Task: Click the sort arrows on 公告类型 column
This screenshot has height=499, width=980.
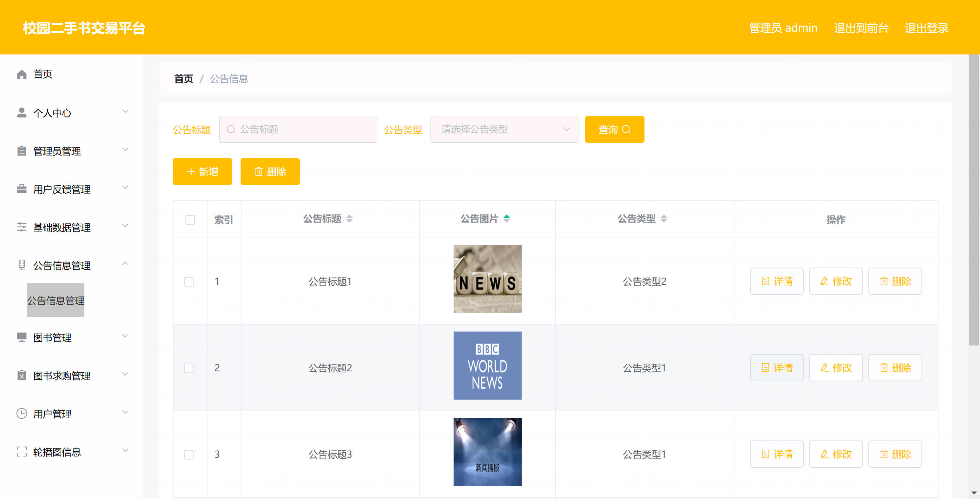Action: [664, 219]
